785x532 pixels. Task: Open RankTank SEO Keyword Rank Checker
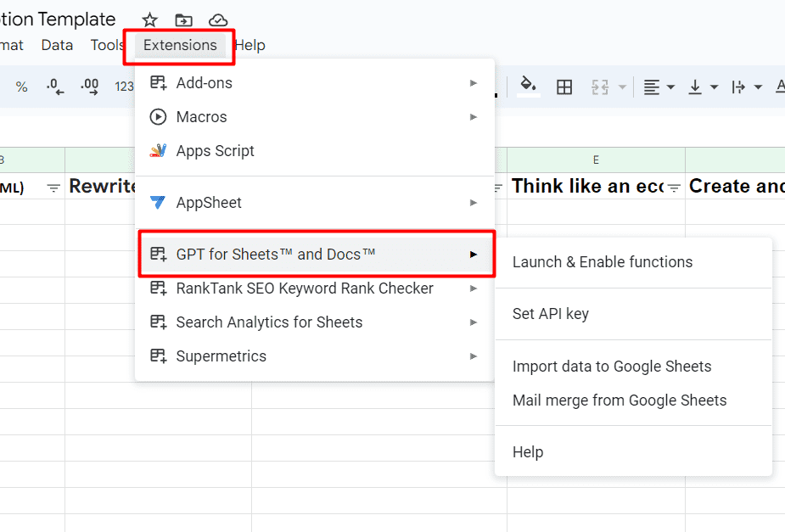pos(315,288)
